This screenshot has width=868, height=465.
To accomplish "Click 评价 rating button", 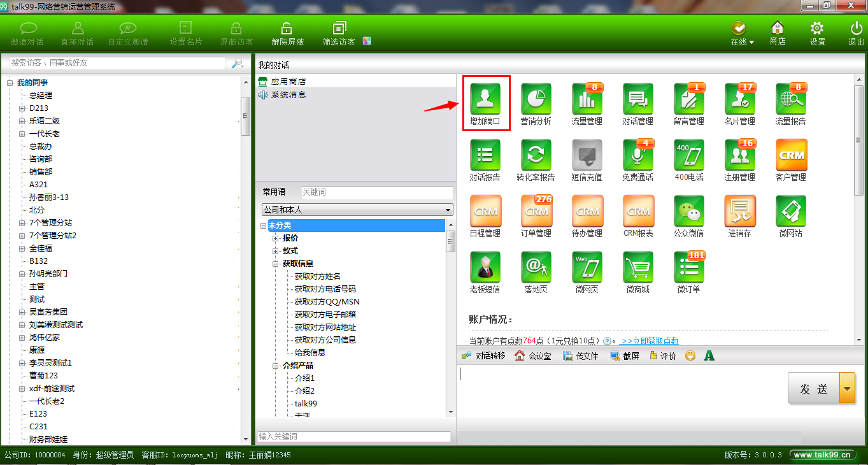I will (663, 355).
